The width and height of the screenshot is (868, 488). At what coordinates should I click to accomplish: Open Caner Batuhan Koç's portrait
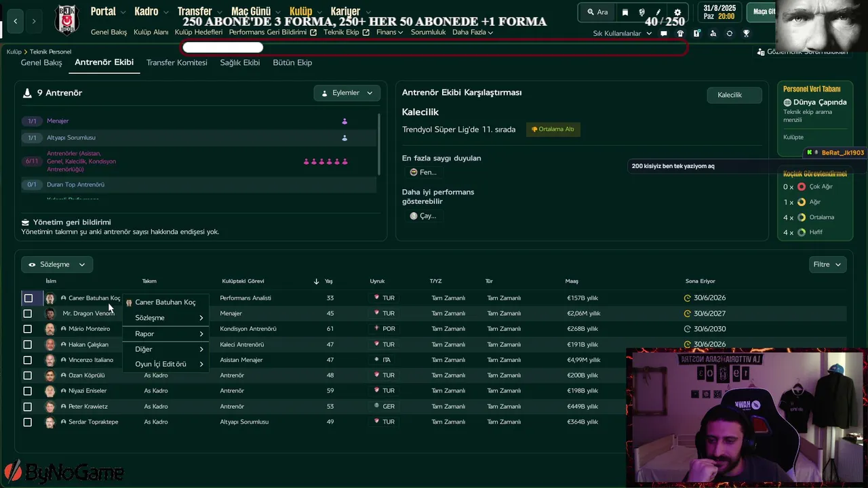tap(50, 298)
